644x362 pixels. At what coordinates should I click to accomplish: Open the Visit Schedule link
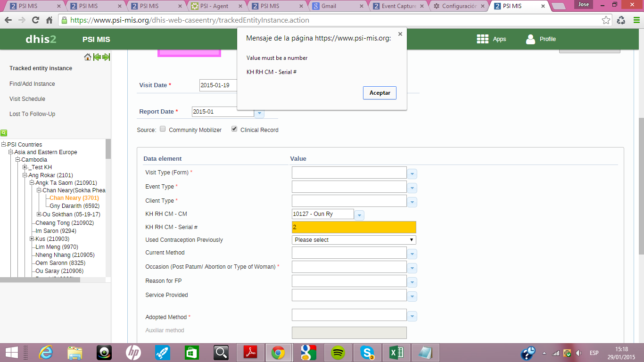point(27,99)
